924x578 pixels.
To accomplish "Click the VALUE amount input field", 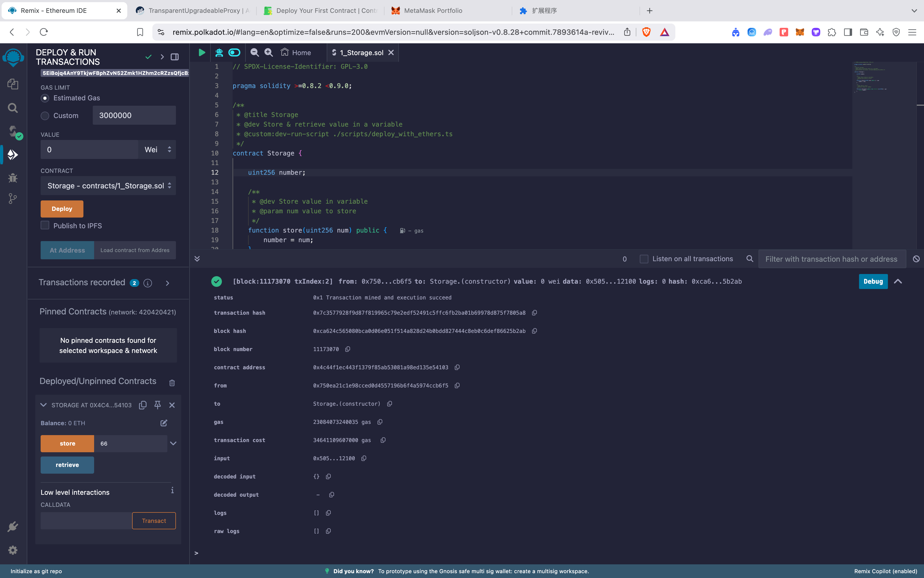I will (89, 150).
